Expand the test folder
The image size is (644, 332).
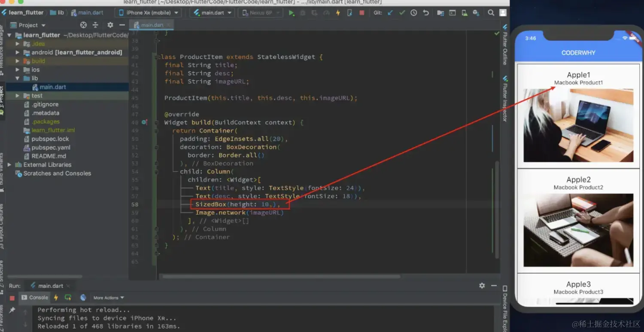pyautogui.click(x=18, y=96)
